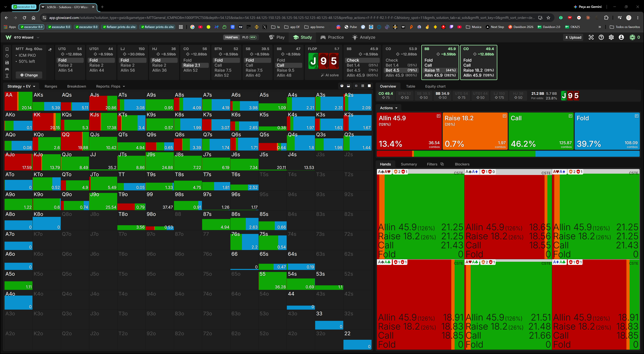Click the copy icon beside Filters tab
Image resolution: width=644 pixels, height=354 pixels.
click(442, 164)
